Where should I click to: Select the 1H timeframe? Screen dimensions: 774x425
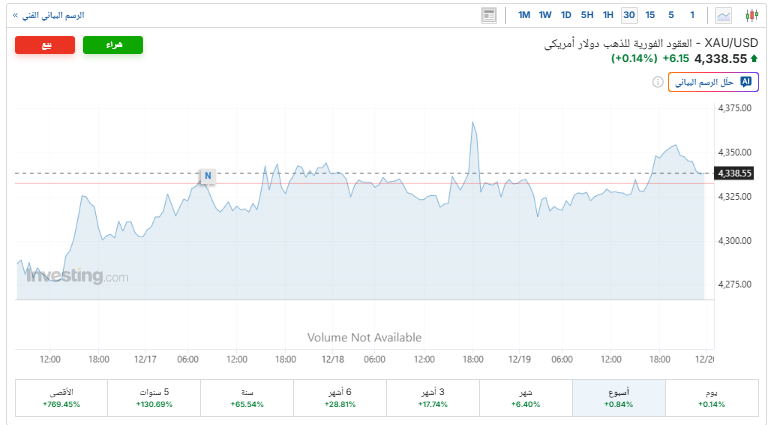point(608,15)
